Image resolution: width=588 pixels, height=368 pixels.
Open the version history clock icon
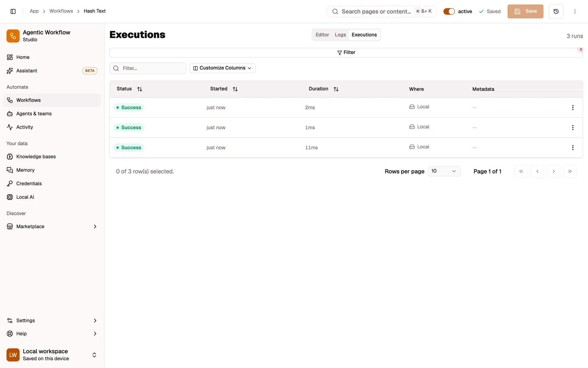point(556,11)
